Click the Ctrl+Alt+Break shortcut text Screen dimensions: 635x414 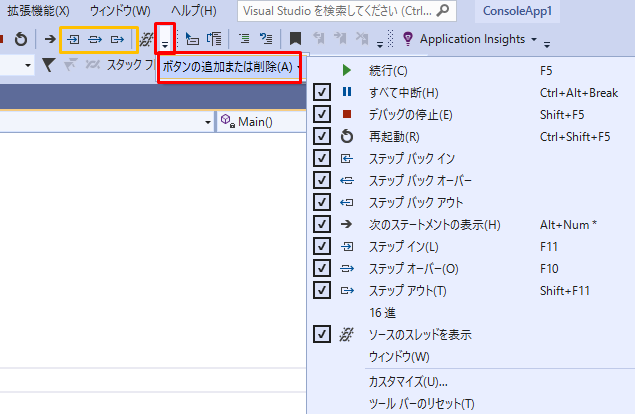(579, 93)
